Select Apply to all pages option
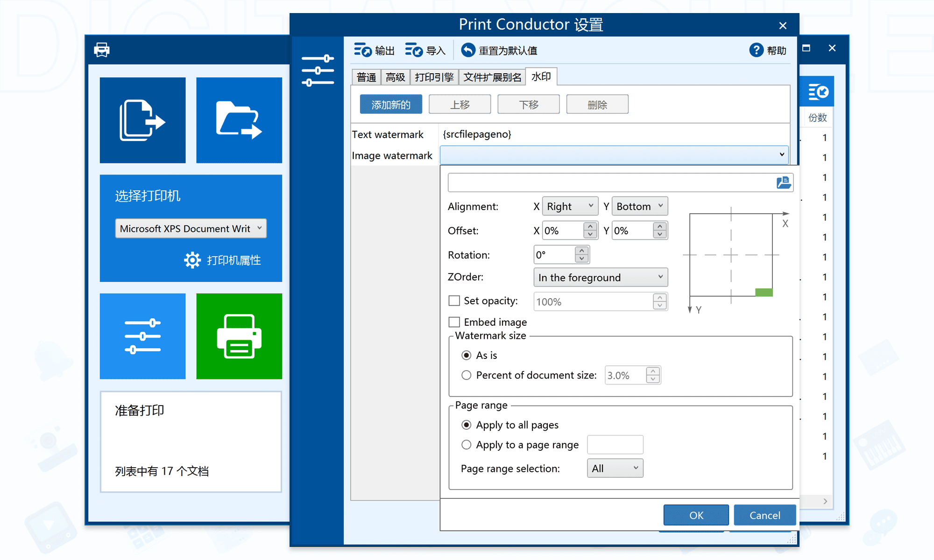Viewport: 934px width, 560px height. pos(466,425)
